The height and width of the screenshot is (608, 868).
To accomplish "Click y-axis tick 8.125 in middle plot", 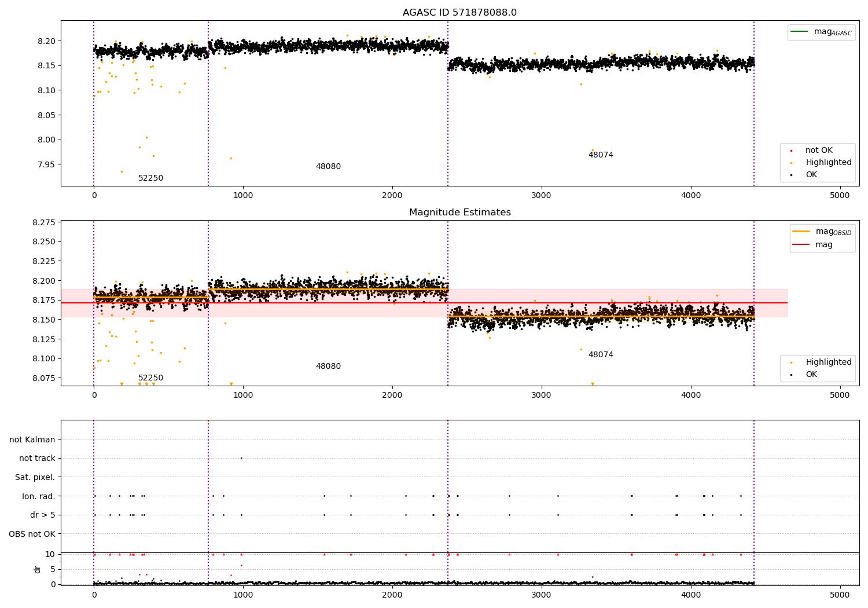I will point(45,339).
